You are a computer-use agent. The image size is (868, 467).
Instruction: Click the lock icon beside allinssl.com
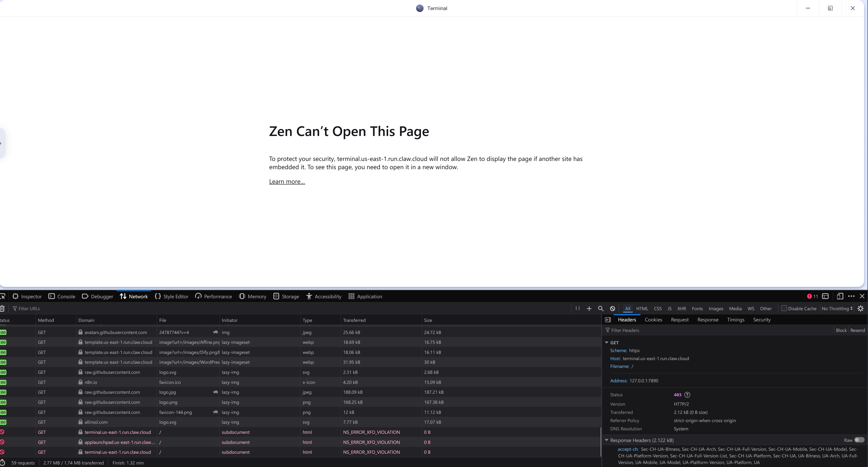tap(81, 422)
